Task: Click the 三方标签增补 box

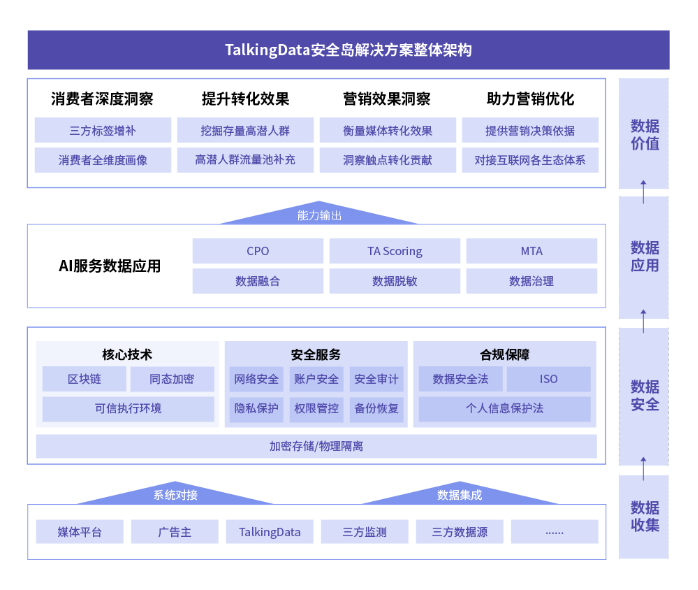Action: [x=103, y=130]
